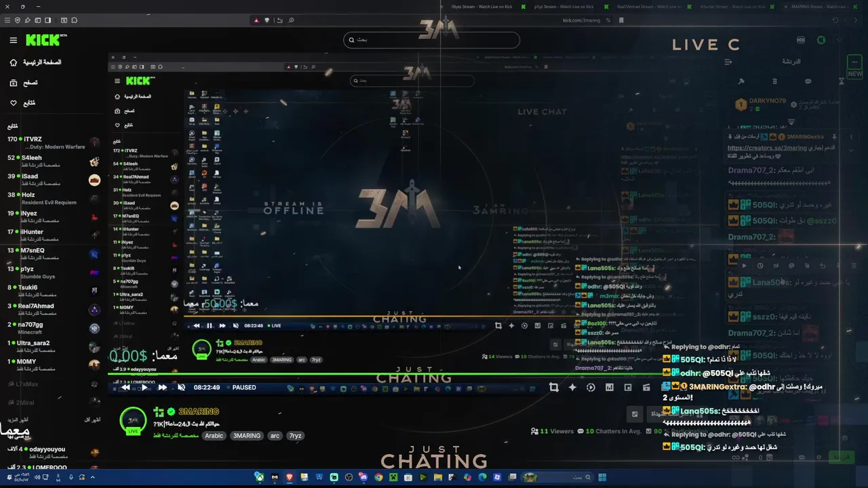Click the zoom magnifier icon in address bar
The width and height of the screenshot is (868, 488).
tap(291, 20)
